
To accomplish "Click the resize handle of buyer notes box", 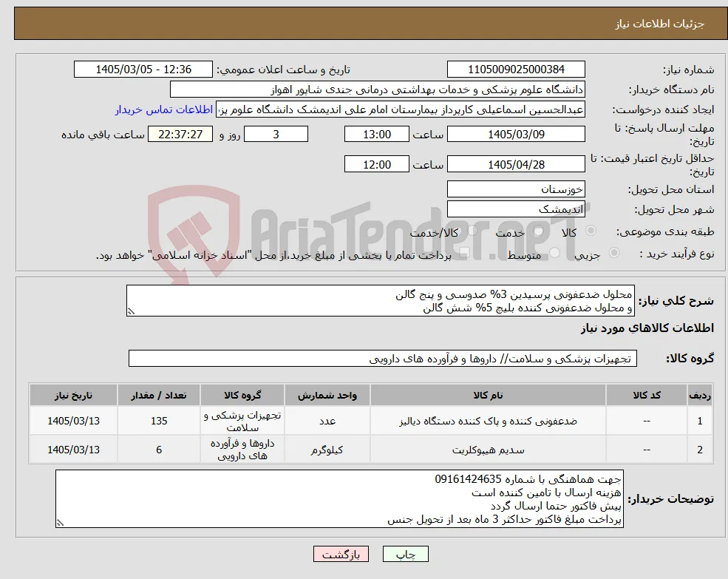I will pyautogui.click(x=60, y=523).
